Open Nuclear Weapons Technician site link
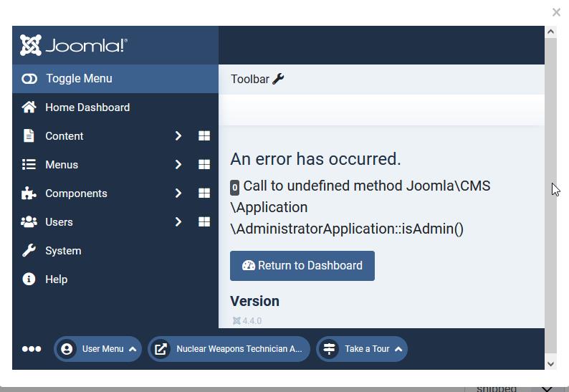This screenshot has width=569, height=392. coord(229,349)
